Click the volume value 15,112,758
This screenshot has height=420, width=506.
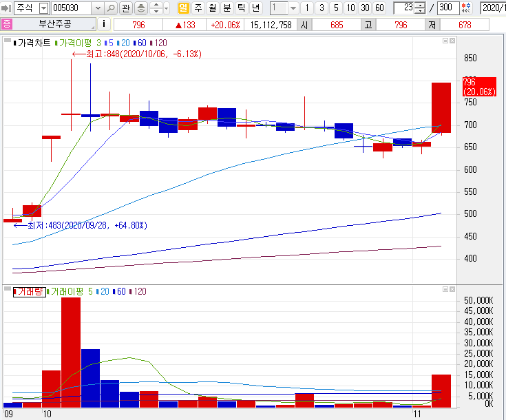coord(271,25)
